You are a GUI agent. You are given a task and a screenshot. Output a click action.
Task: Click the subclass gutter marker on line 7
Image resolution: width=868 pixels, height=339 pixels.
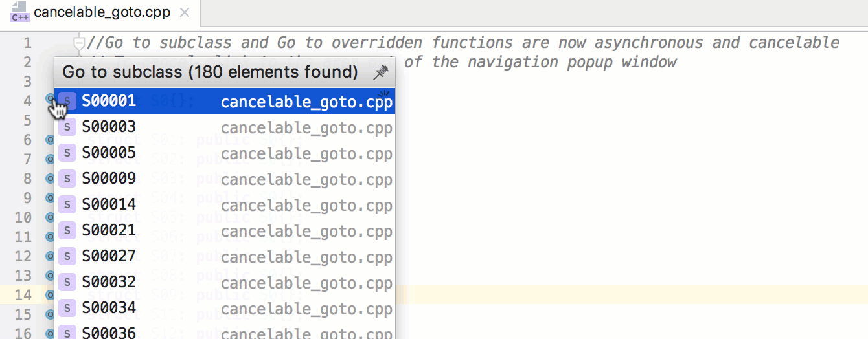(50, 159)
